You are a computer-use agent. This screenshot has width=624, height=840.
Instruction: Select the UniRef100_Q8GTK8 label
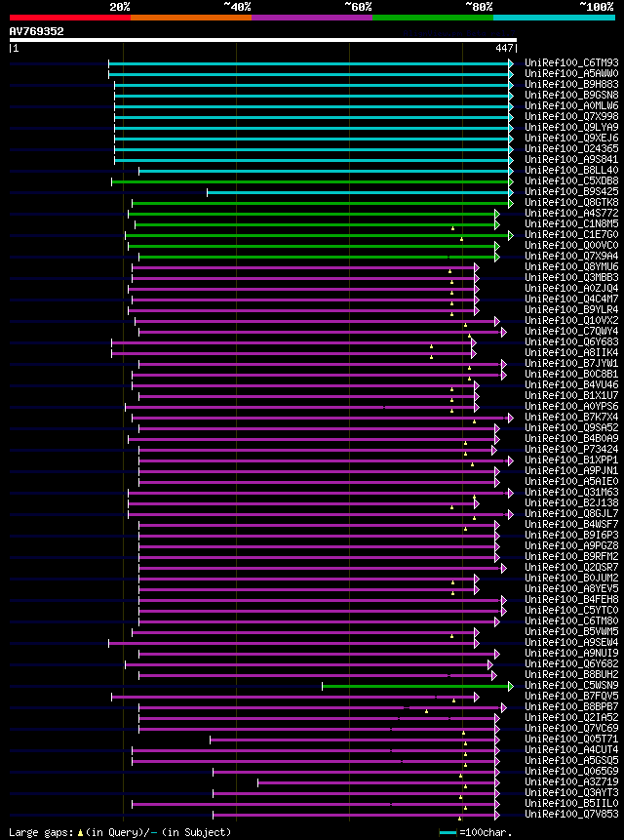[x=571, y=203]
